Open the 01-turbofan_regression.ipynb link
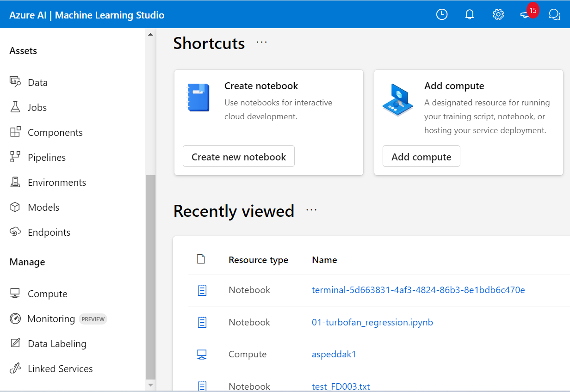 click(x=372, y=322)
